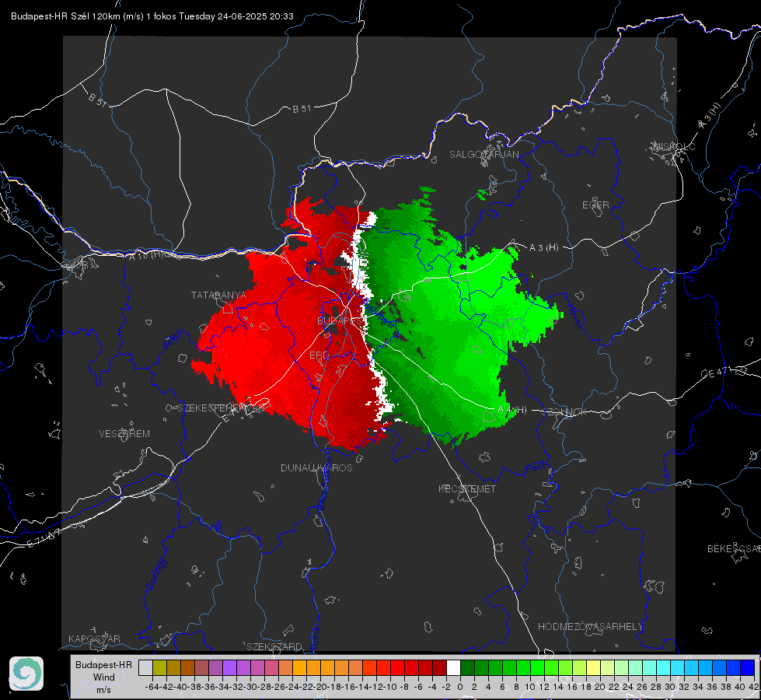This screenshot has height=700, width=761.
Task: Click the BEKESCSABA label at the map edge
Action: pos(734,549)
